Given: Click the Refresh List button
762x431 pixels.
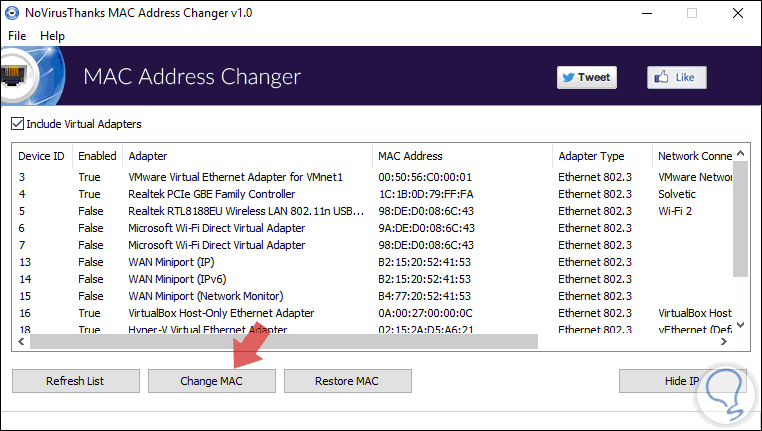Looking at the screenshot, I should pyautogui.click(x=75, y=381).
